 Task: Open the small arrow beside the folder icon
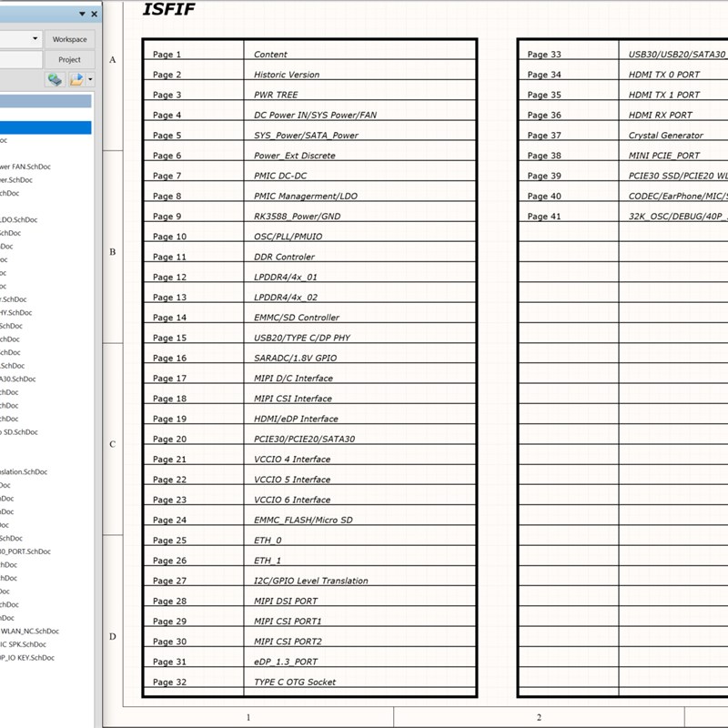(x=90, y=79)
